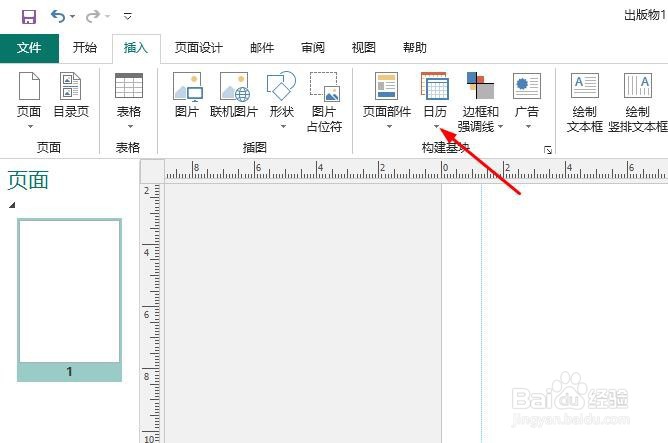Collapse the page list triangle in 页面 pane

tap(12, 205)
